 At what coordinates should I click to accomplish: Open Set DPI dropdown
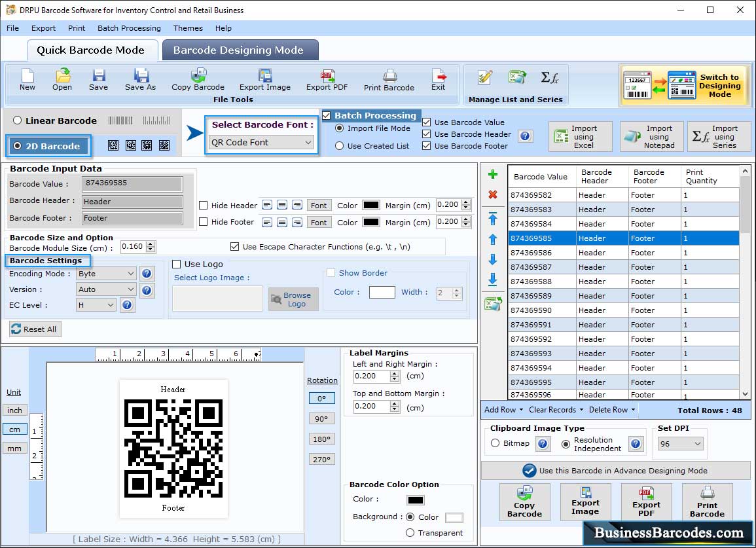pos(680,444)
